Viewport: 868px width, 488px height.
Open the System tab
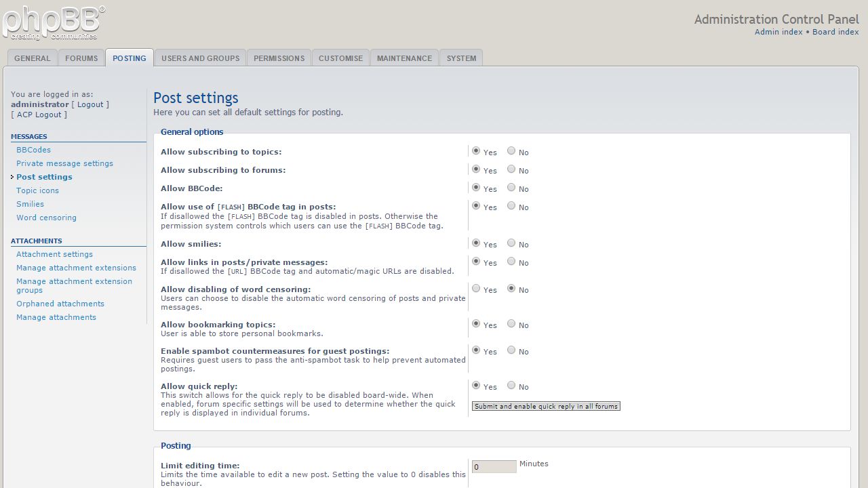pos(461,58)
